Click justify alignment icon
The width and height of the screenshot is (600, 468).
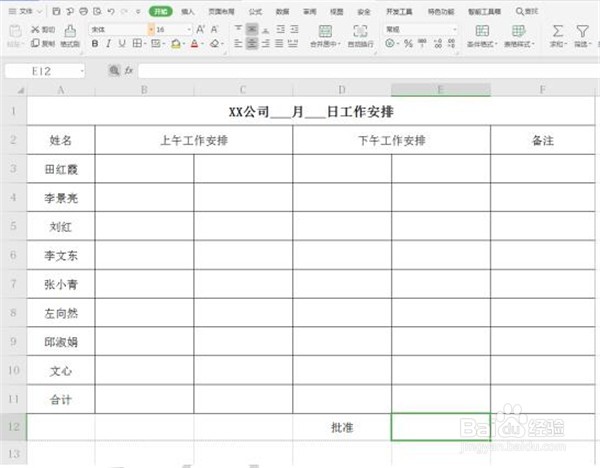coord(279,44)
